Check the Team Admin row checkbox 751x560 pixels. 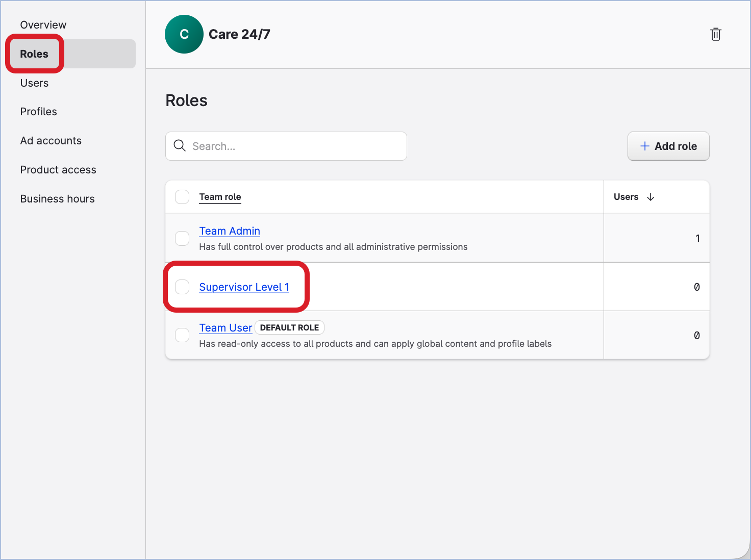pyautogui.click(x=182, y=238)
